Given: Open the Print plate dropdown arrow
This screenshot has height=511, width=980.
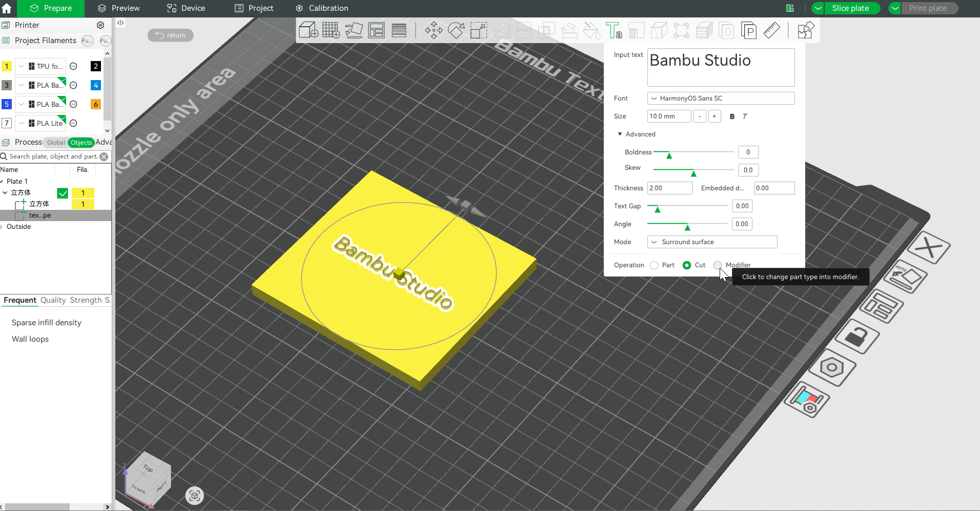Looking at the screenshot, I should tap(895, 8).
